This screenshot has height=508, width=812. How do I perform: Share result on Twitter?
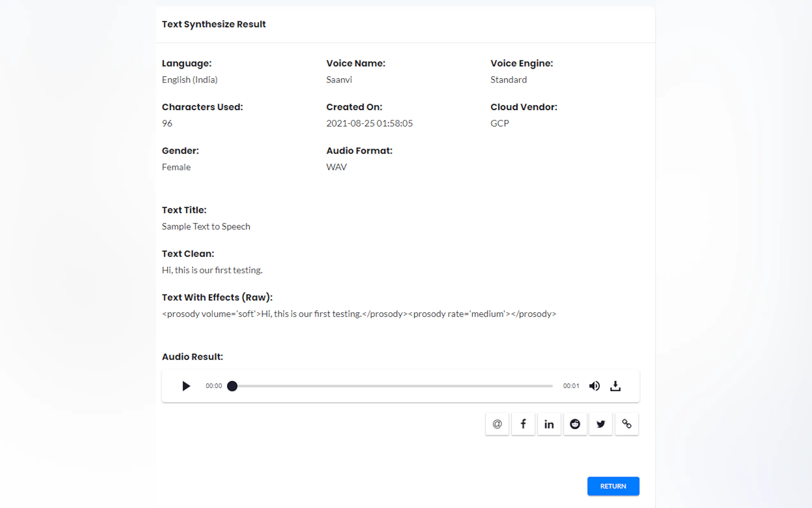(600, 424)
